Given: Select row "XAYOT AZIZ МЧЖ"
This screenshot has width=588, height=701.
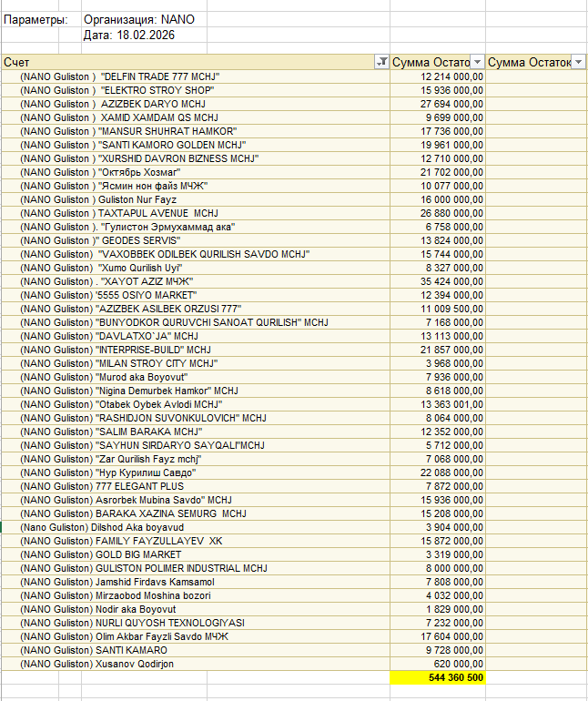Looking at the screenshot, I should coord(196,281).
